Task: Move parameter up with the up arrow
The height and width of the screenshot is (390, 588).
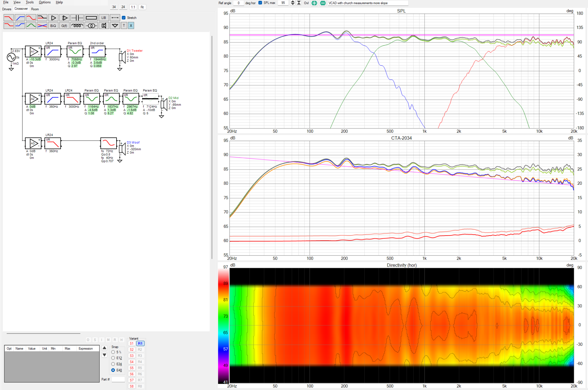Action: [105, 348]
